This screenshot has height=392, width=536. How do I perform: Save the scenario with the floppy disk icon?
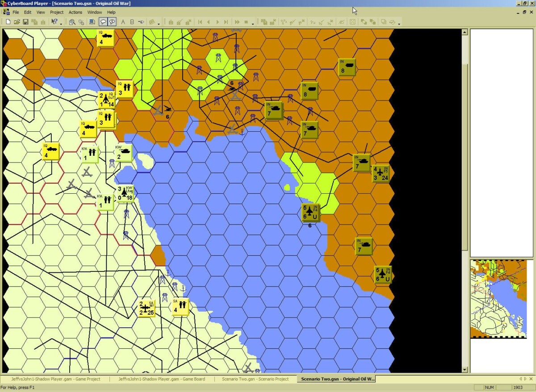tap(25, 22)
